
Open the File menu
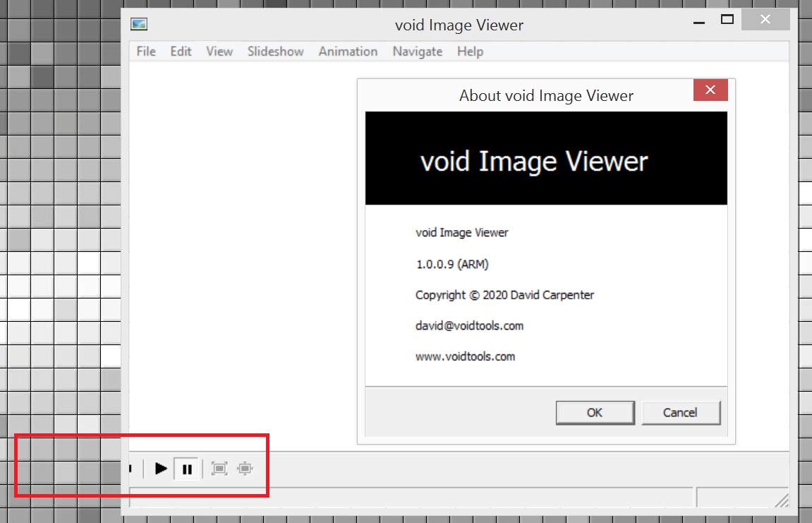click(145, 51)
